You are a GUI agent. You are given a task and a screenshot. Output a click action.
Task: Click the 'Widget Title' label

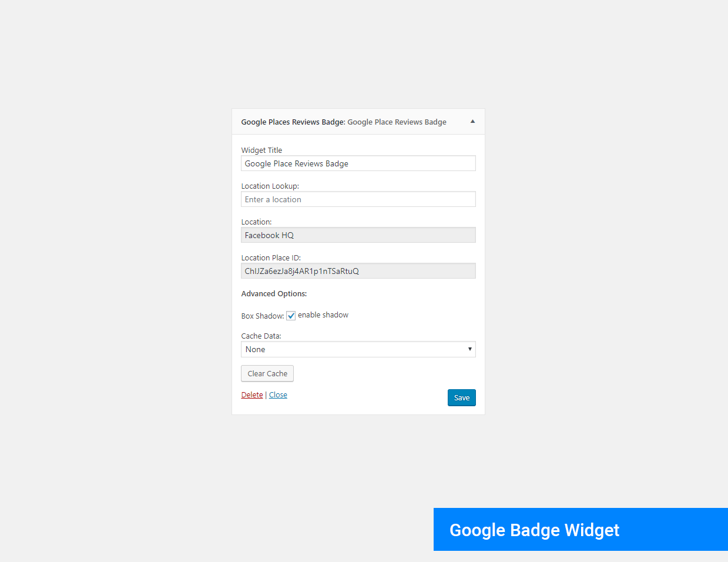click(261, 150)
